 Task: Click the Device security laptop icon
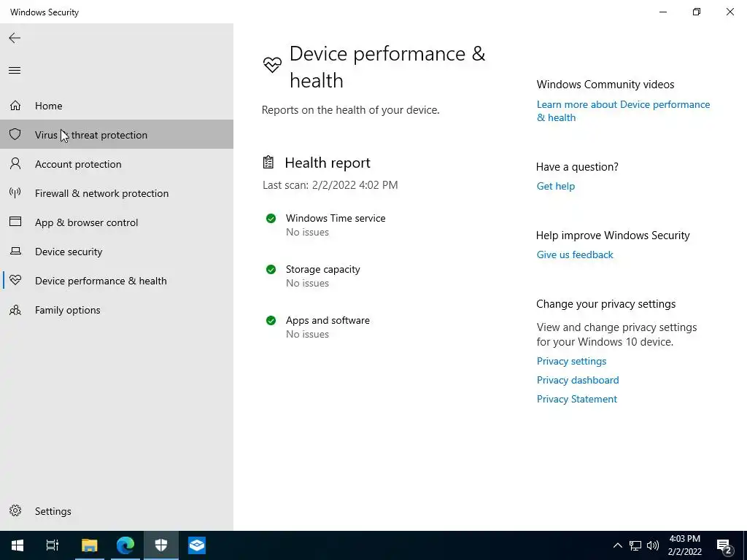pos(15,251)
